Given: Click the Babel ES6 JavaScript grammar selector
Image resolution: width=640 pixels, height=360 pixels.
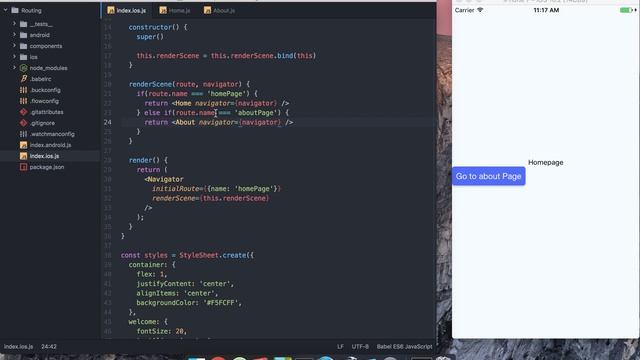Looking at the screenshot, I should (404, 347).
